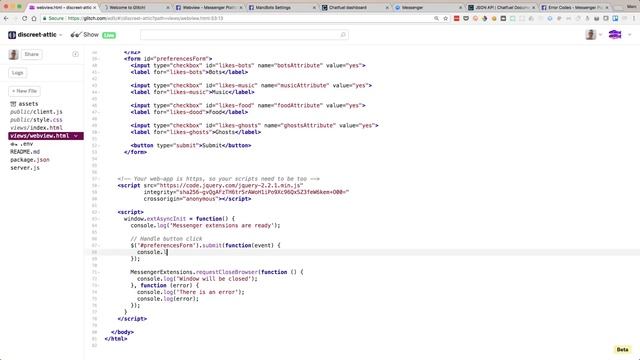Click the magnifier icon in Glitch search
The width and height of the screenshot is (640, 360).
343,35
